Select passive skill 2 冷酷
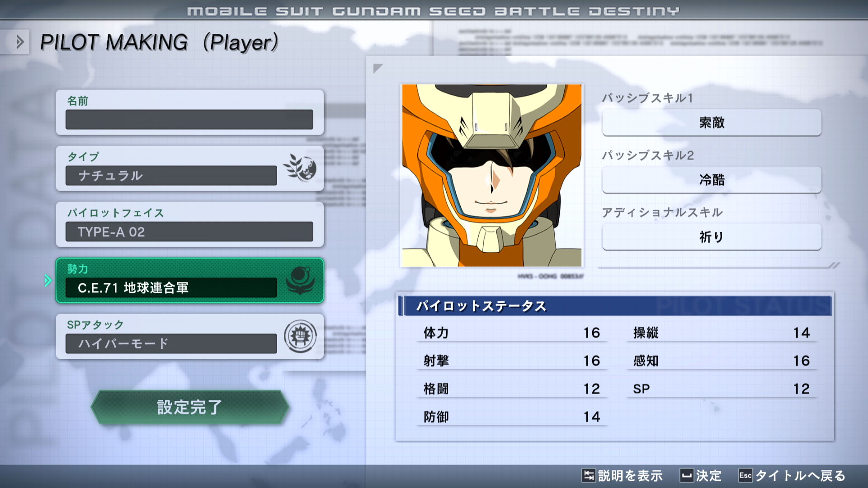Screen dimensions: 868x488 point(711,180)
